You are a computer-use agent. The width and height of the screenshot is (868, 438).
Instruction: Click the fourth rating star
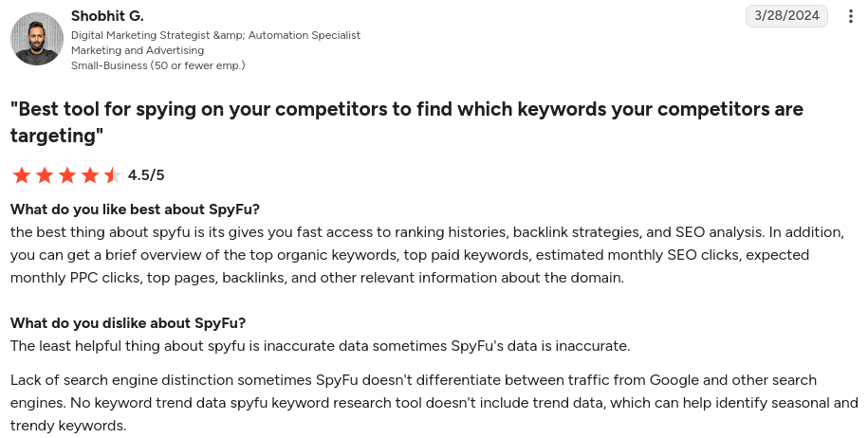tap(90, 175)
